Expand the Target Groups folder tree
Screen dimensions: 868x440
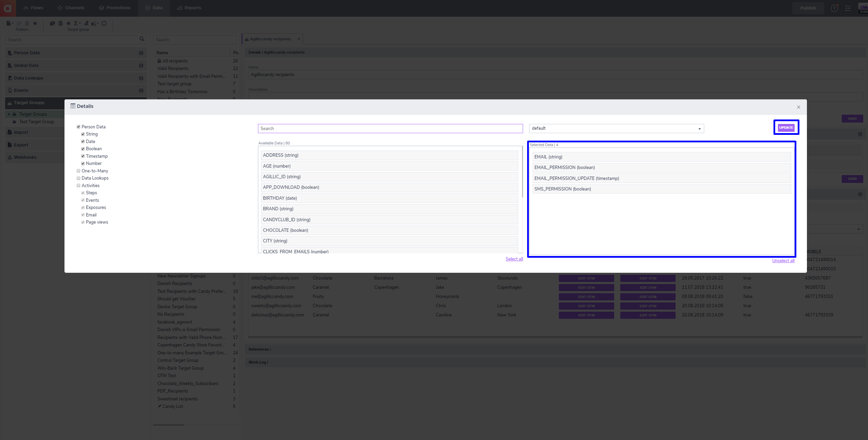9,114
